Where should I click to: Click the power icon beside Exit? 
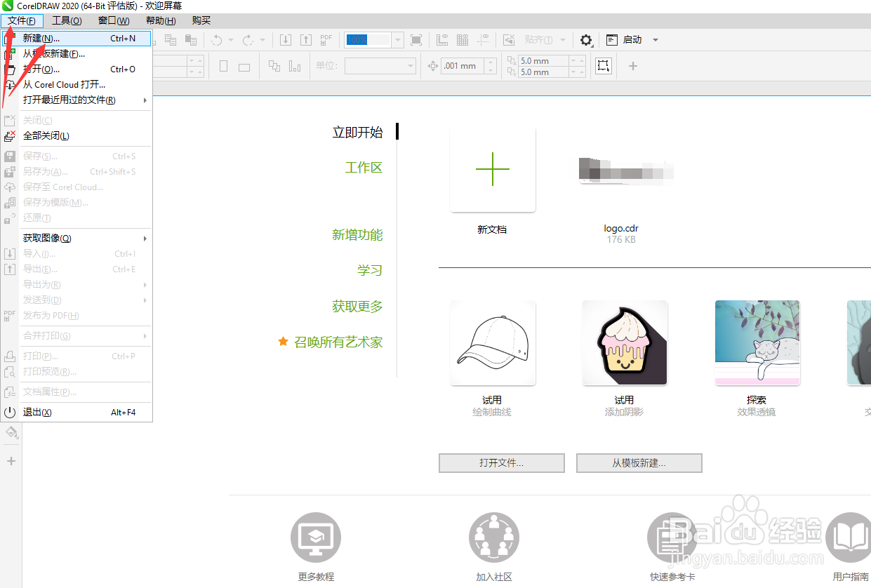tap(10, 413)
